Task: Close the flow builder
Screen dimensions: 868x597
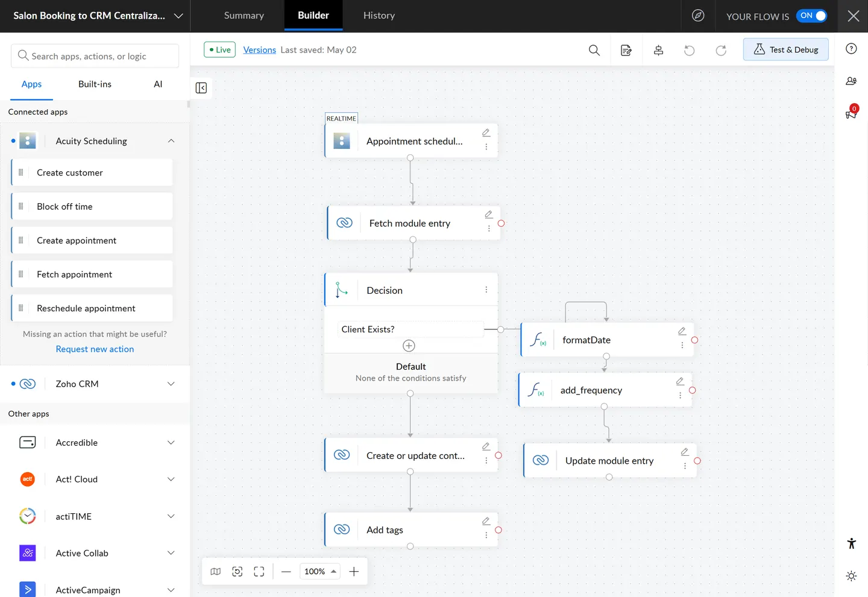Action: tap(854, 16)
